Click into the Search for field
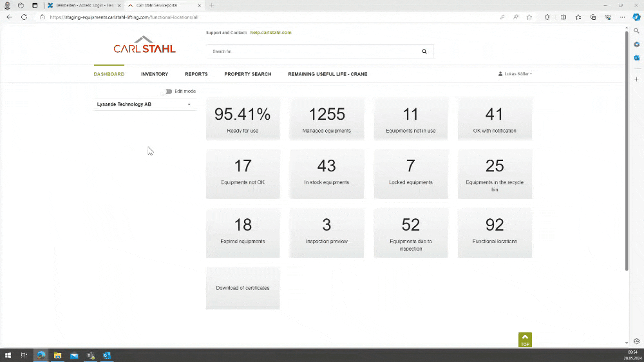 point(312,52)
